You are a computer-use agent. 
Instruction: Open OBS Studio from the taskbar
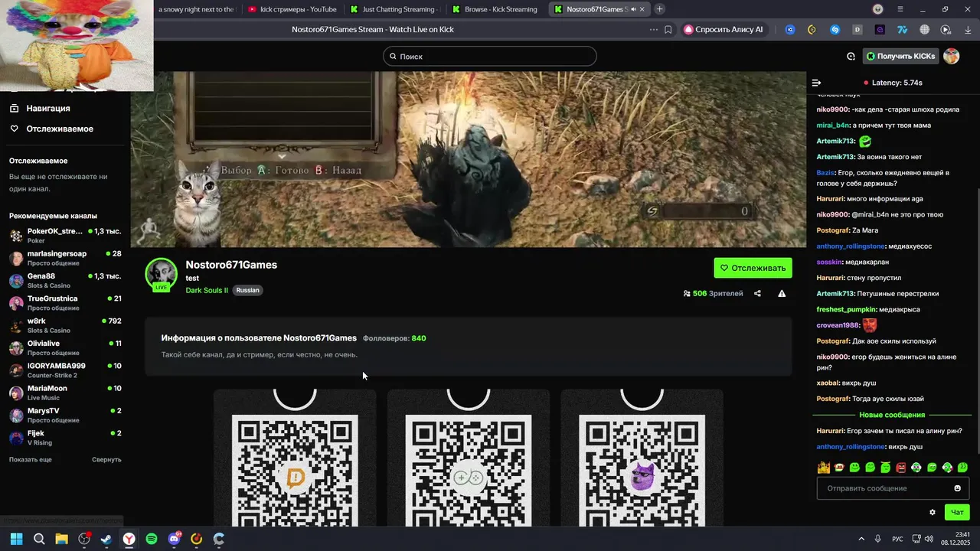pyautogui.click(x=84, y=539)
